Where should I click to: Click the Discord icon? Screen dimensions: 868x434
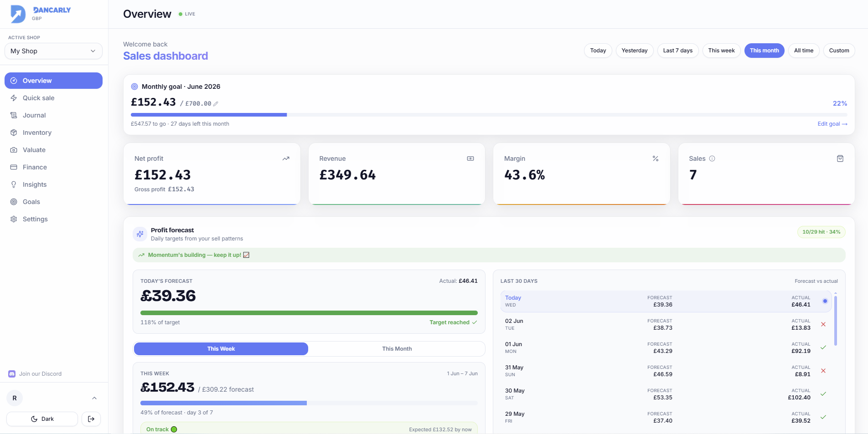tap(12, 374)
